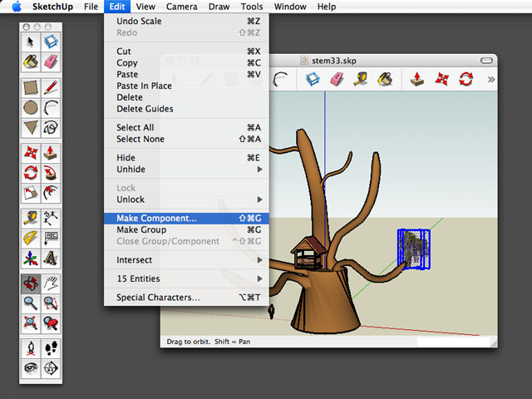The width and height of the screenshot is (532, 399).
Task: Select the Protractor tool
Action: [x=31, y=239]
